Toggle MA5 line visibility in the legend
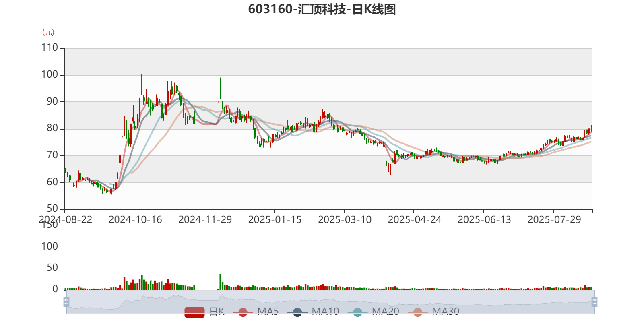The height and width of the screenshot is (322, 644). [256, 312]
